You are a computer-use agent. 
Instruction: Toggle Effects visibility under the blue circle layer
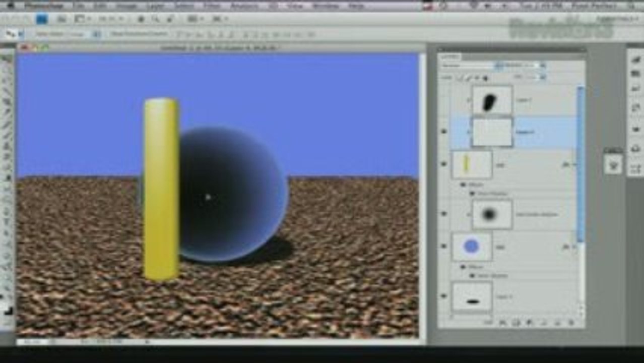pos(464,267)
